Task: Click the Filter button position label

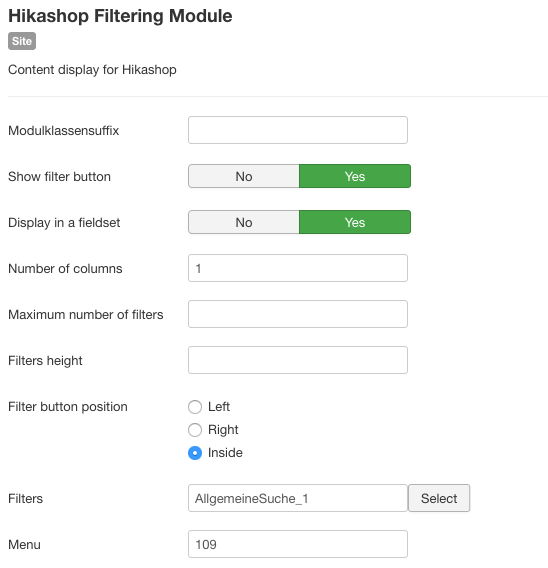Action: [x=68, y=406]
